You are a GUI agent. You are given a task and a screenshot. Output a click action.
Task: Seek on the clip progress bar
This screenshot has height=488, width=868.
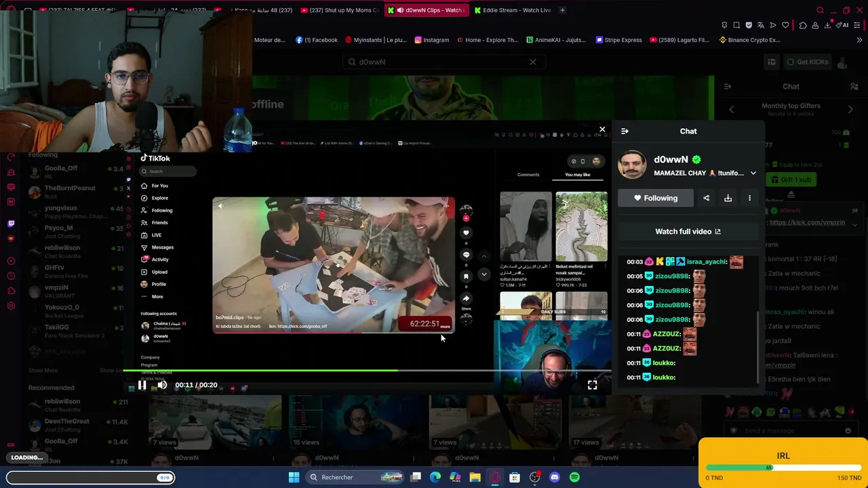coord(367,371)
